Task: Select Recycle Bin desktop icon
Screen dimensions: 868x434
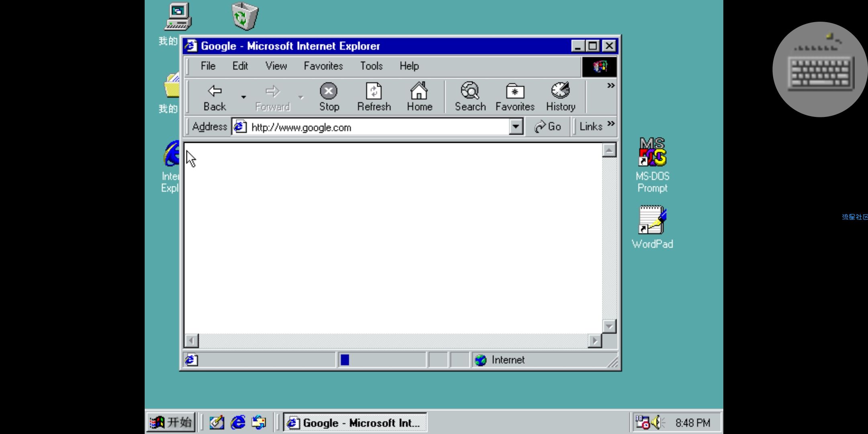Action: pos(245,16)
